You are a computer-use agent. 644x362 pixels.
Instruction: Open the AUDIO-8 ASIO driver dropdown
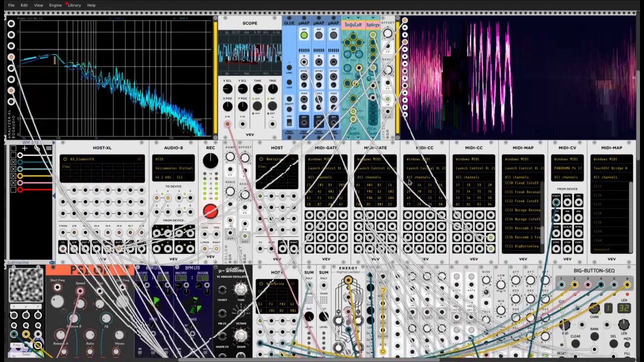point(173,159)
